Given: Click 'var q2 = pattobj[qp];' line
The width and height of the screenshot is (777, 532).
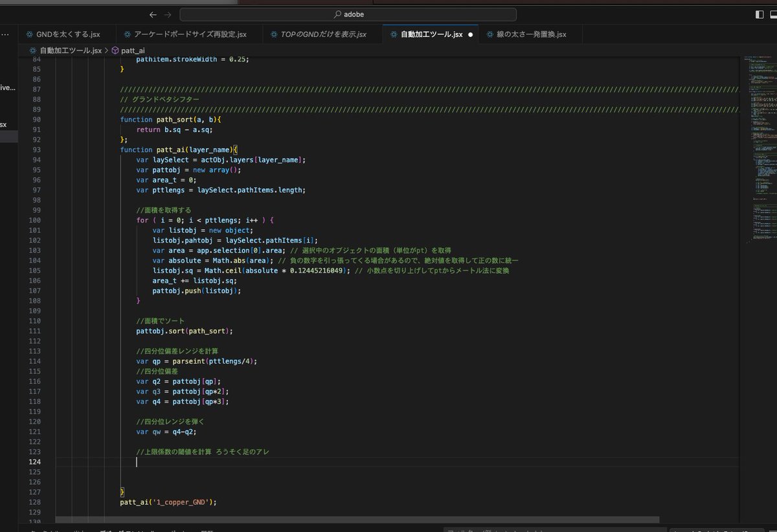Looking at the screenshot, I should click(x=178, y=381).
